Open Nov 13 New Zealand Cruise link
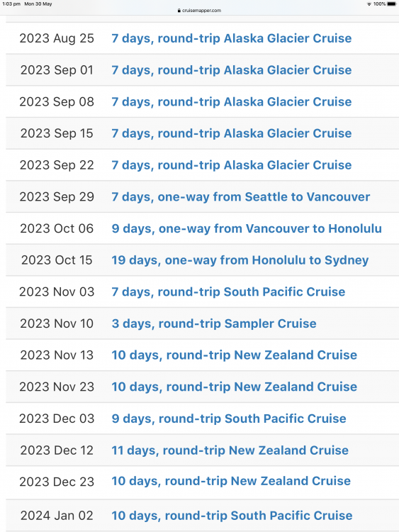Image resolution: width=399 pixels, height=532 pixels. (235, 355)
